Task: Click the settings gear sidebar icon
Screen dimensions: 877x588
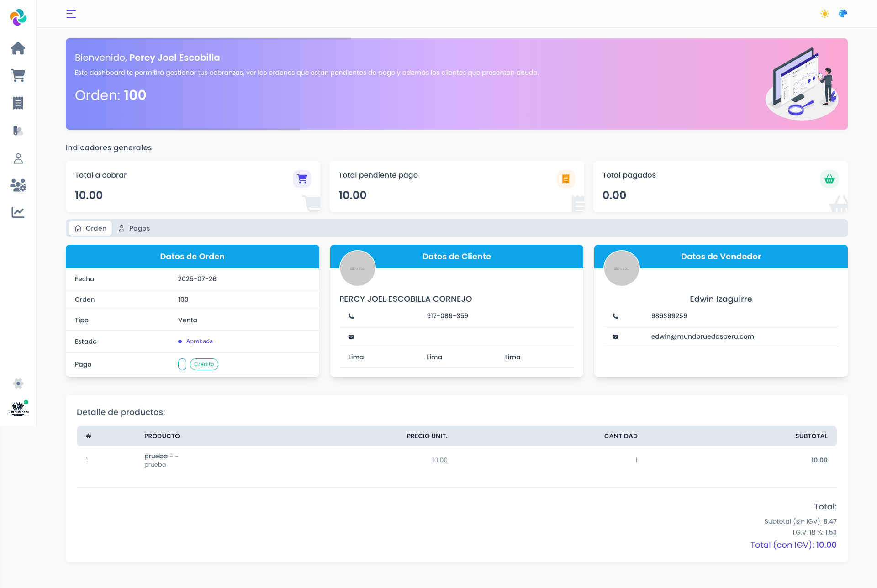Action: [18, 383]
